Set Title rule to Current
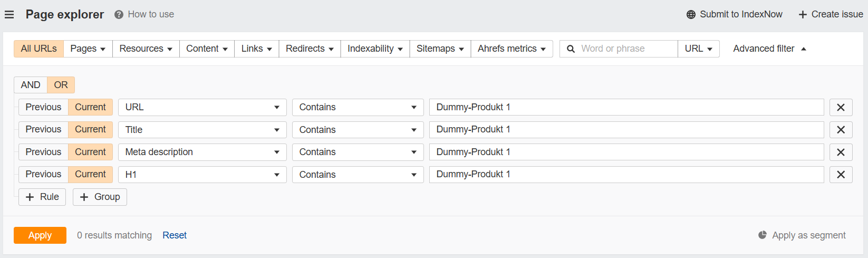868x258 pixels. (90, 129)
